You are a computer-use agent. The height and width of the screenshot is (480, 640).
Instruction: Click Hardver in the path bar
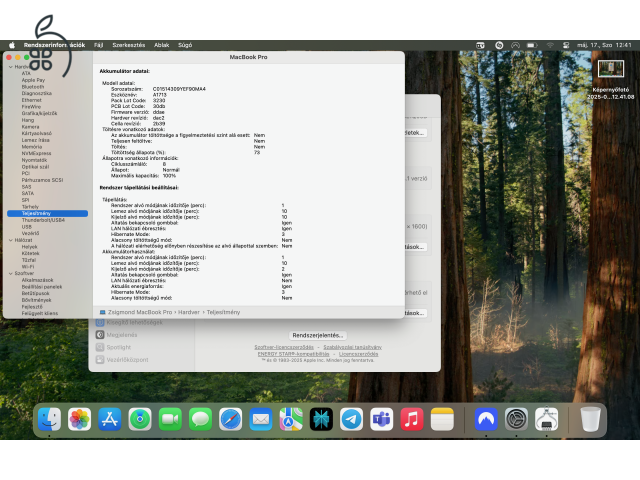189,312
